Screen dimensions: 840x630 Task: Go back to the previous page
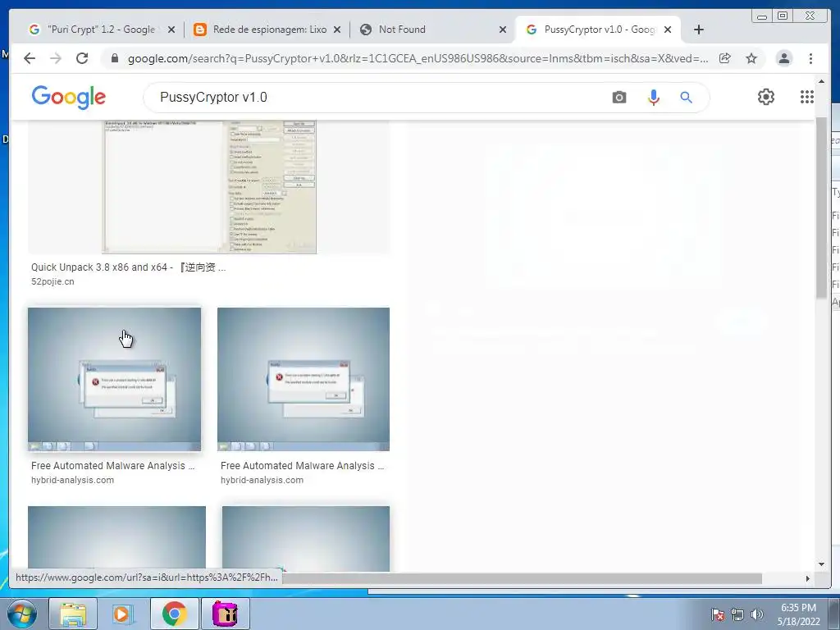point(30,58)
